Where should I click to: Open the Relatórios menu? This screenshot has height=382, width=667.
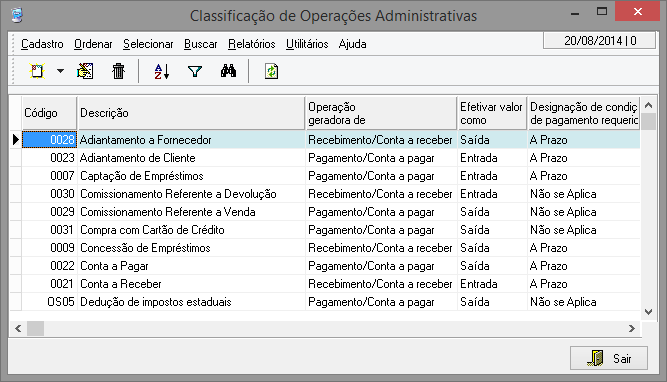251,44
